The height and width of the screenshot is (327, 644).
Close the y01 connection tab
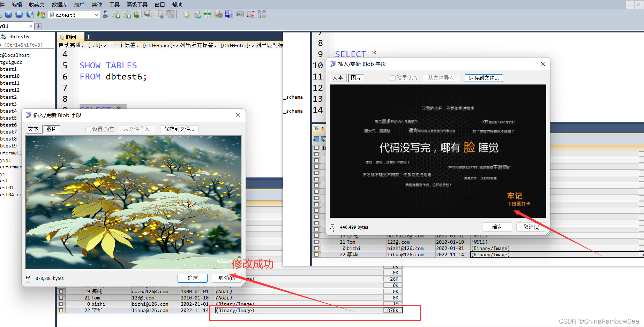(31, 26)
